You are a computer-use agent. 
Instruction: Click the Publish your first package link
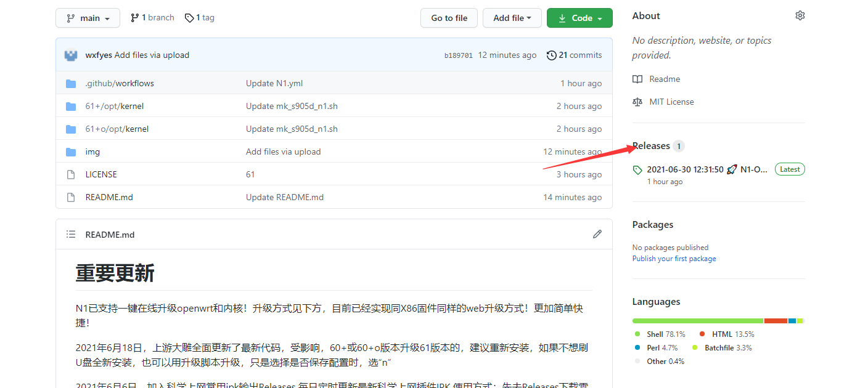(x=674, y=259)
